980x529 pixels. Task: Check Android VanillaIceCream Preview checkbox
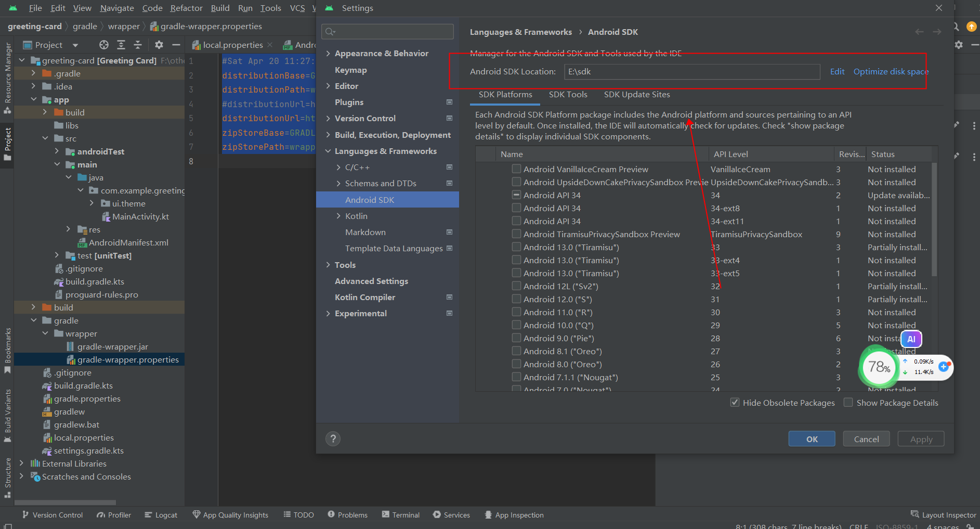[x=516, y=169]
